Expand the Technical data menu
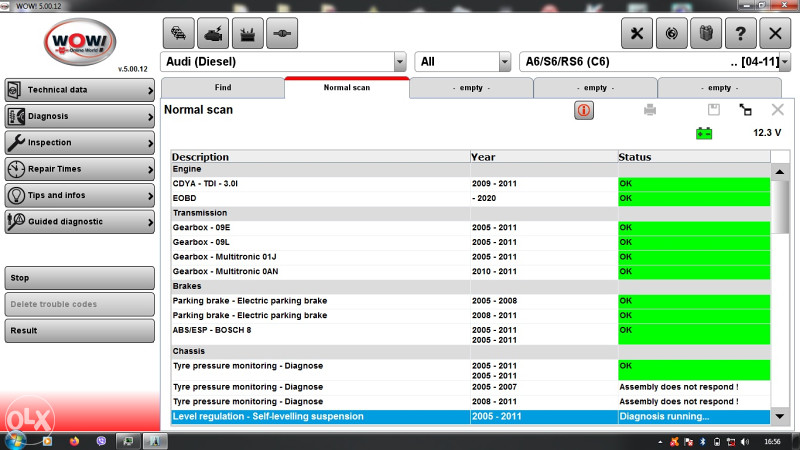Screen dimensions: 800x450 click(x=80, y=90)
